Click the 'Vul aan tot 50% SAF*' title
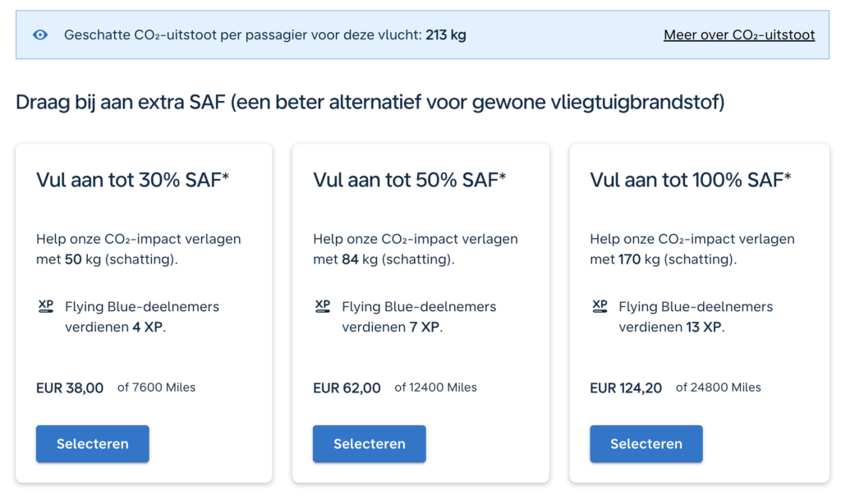841x504 pixels. tap(409, 180)
